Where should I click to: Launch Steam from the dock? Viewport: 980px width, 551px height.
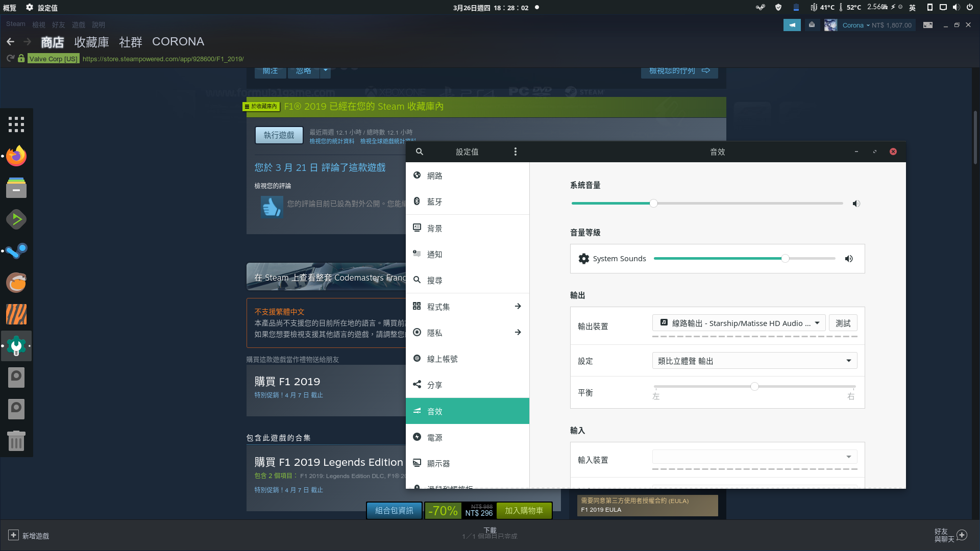16,251
